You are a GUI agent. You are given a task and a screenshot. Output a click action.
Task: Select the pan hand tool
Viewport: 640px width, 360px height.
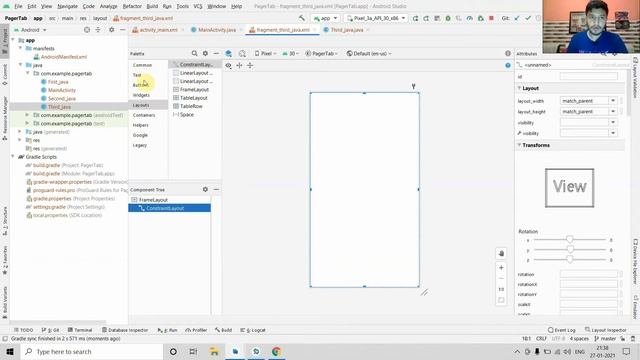[501, 253]
